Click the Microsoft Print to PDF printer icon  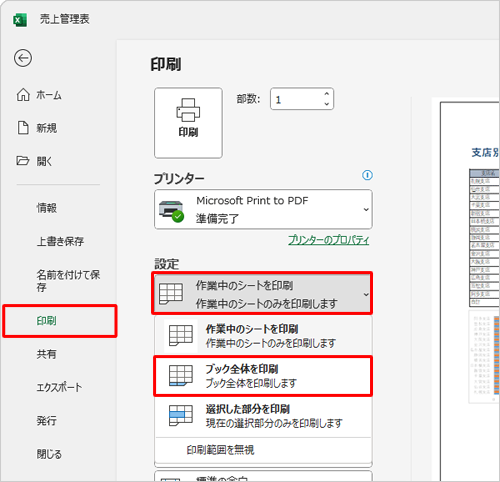[171, 211]
